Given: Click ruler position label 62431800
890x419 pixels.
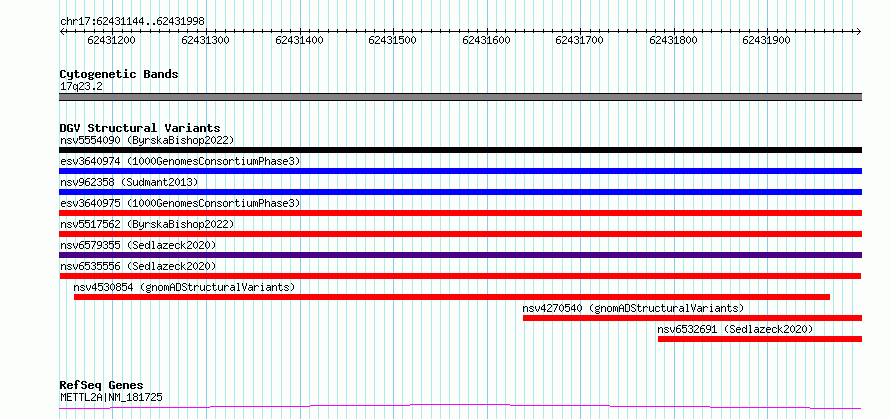Looking at the screenshot, I should [673, 40].
